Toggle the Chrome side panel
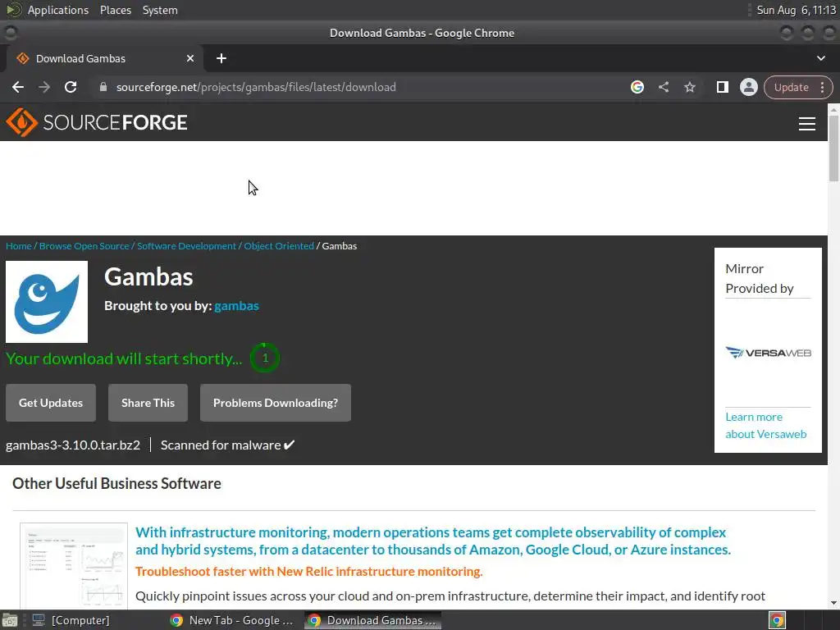This screenshot has width=840, height=630. pyautogui.click(x=722, y=87)
